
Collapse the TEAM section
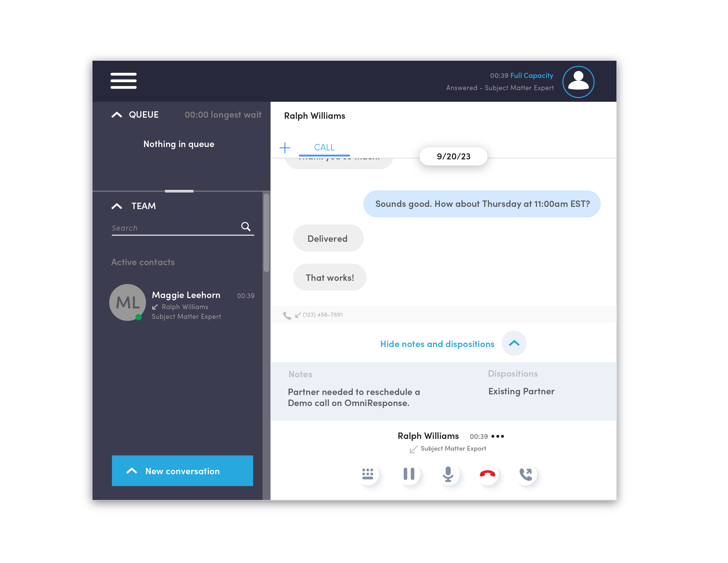click(x=117, y=206)
